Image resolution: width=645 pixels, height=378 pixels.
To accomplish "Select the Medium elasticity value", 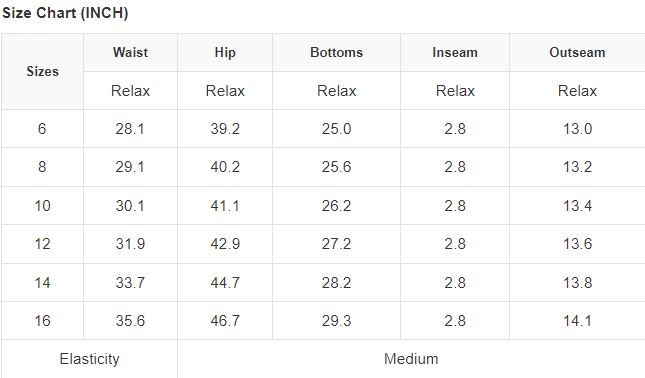I will coord(411,359).
